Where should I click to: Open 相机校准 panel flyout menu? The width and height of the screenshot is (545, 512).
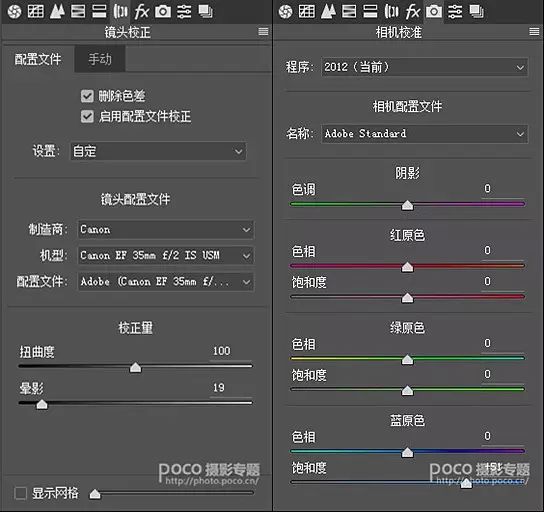pyautogui.click(x=534, y=32)
